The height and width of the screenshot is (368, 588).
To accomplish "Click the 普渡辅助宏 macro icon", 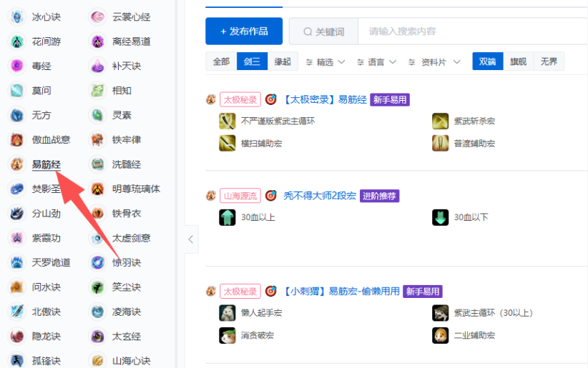I will (440, 143).
